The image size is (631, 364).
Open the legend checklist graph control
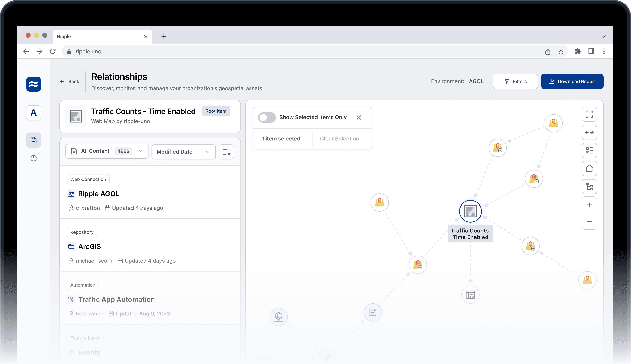click(x=589, y=150)
